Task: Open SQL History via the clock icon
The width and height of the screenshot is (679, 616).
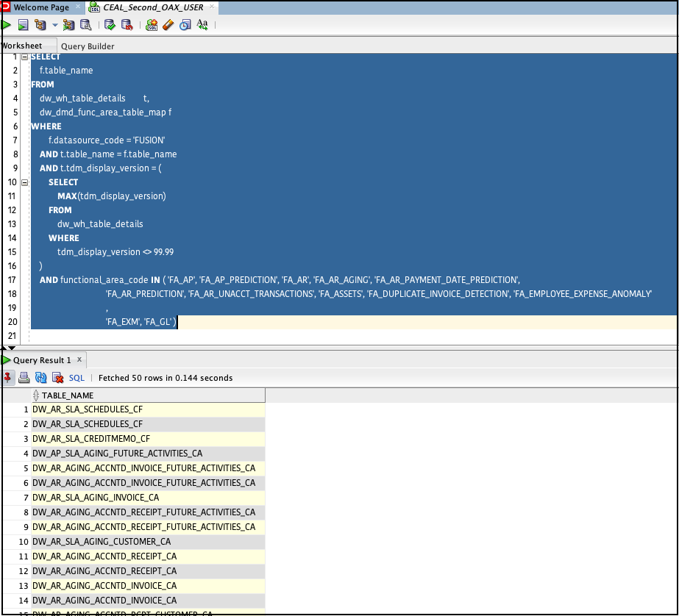Action: pos(183,24)
